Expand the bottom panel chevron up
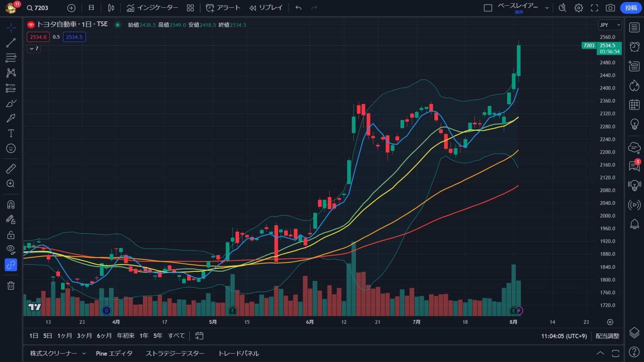Image resolution: width=644 pixels, height=362 pixels. pos(600,353)
